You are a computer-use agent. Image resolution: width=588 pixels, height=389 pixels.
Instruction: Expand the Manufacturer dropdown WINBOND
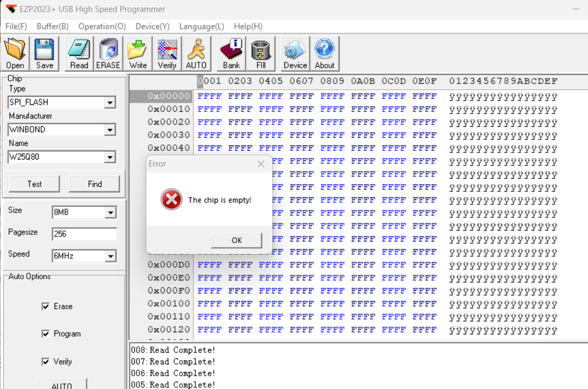click(x=110, y=130)
